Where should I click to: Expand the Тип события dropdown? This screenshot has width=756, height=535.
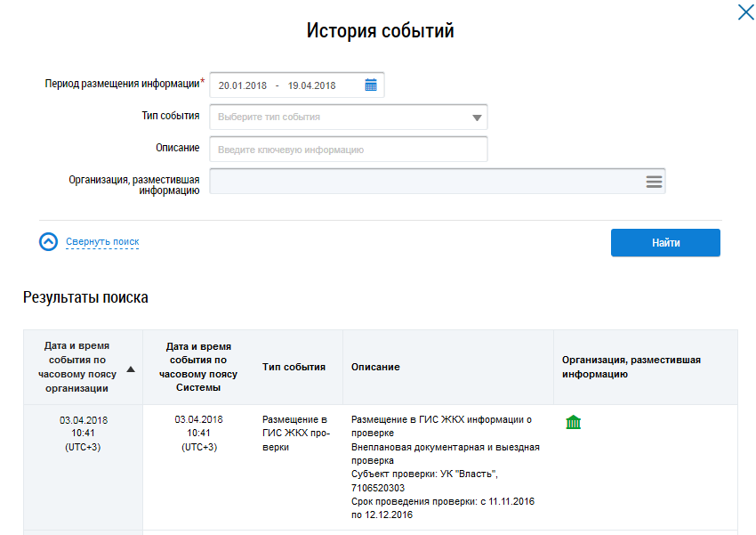pos(477,118)
